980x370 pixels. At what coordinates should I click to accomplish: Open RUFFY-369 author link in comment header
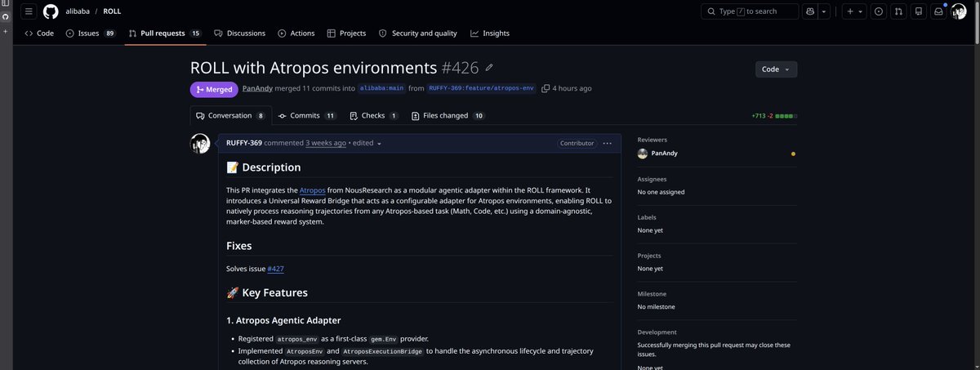pyautogui.click(x=244, y=143)
